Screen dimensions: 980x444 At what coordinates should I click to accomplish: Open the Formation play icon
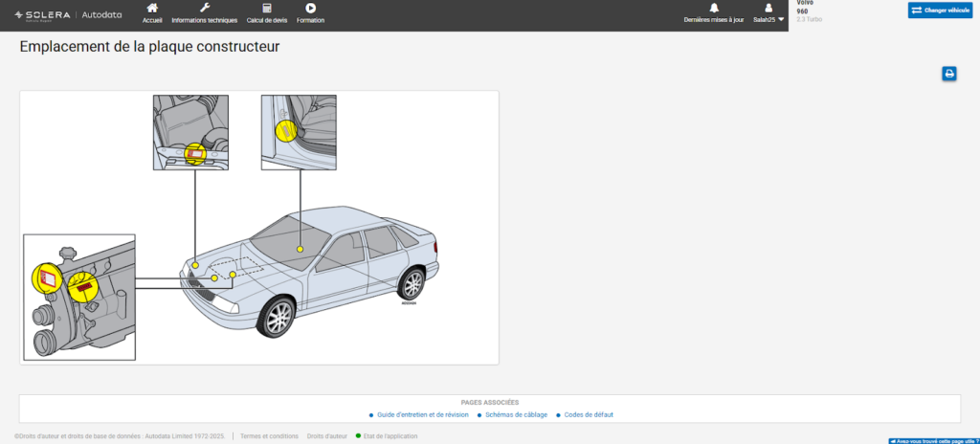[x=311, y=8]
